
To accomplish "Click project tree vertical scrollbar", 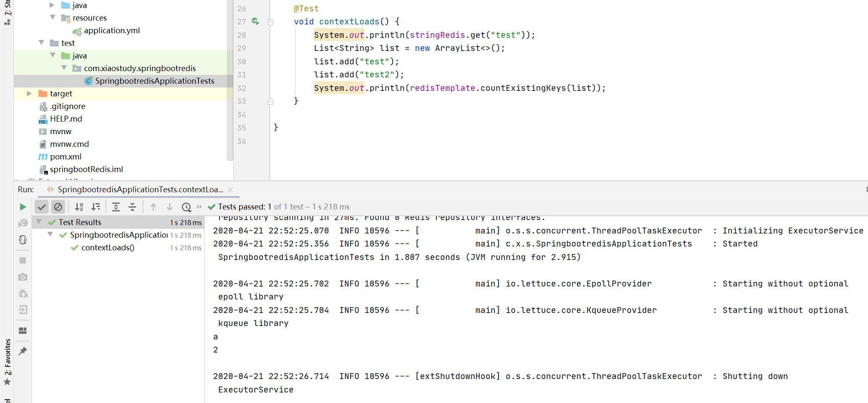I will pyautogui.click(x=230, y=80).
